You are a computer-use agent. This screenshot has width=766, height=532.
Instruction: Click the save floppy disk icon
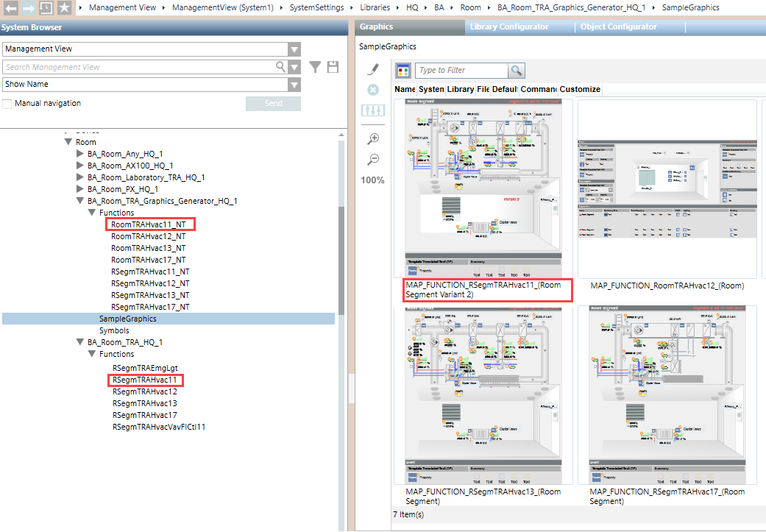point(333,67)
